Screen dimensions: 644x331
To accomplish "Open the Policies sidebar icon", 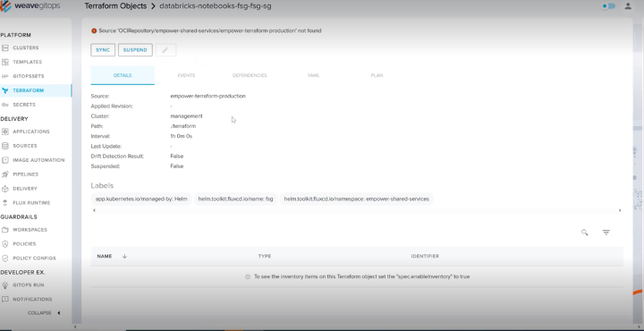I will [5, 244].
